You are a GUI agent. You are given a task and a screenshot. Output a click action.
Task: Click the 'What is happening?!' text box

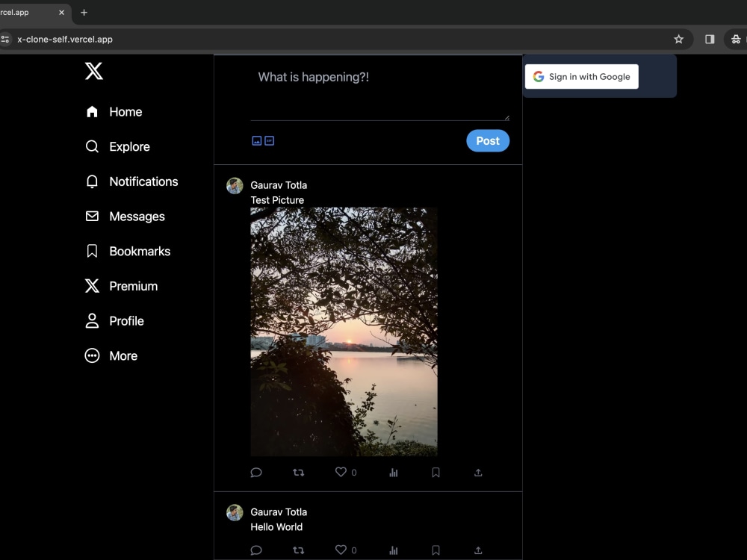coord(379,93)
